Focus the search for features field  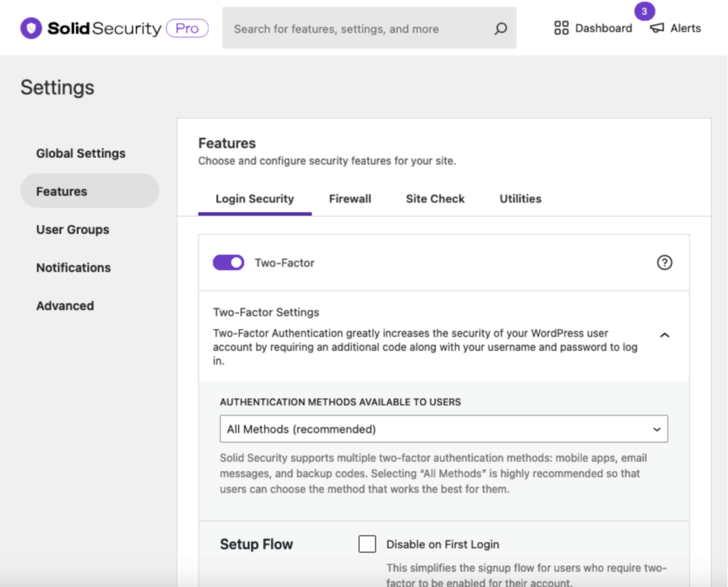(x=369, y=28)
